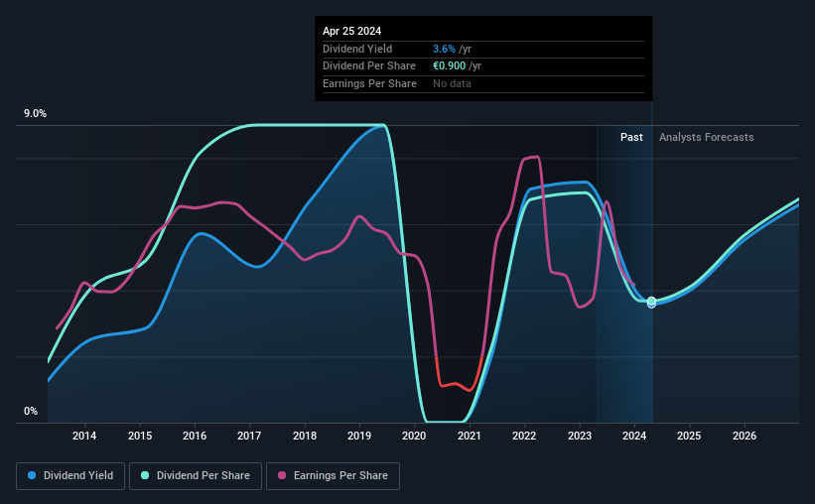
Task: Click the tooltip Earnings Per Share row label
Action: coord(369,83)
